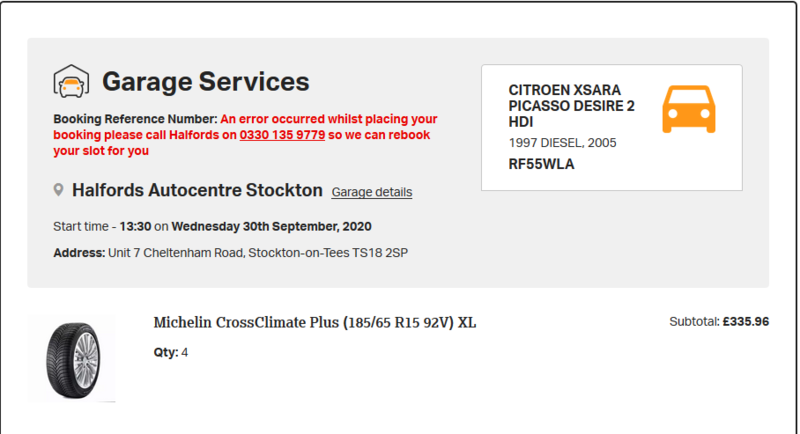Open the Garage details link
800x434 pixels.
point(371,192)
